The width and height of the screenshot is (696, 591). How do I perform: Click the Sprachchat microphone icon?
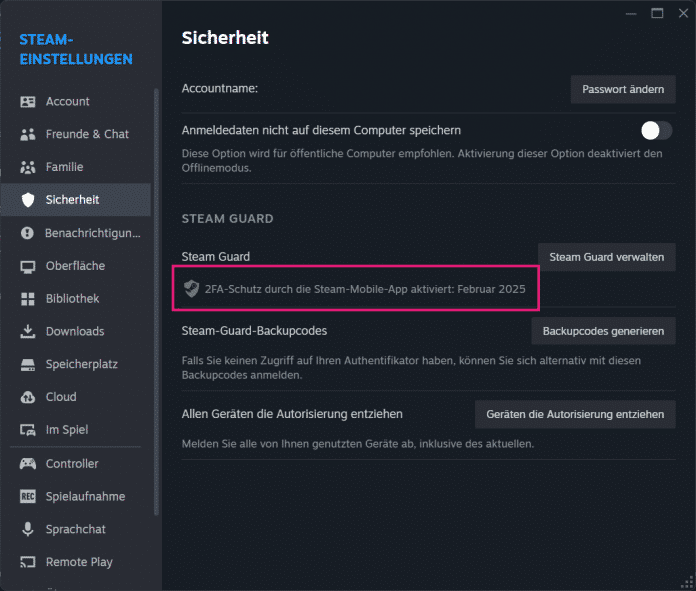coord(28,529)
